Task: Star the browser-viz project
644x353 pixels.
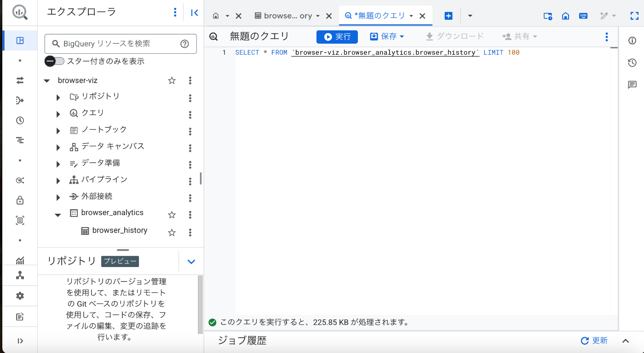Action: coord(172,80)
